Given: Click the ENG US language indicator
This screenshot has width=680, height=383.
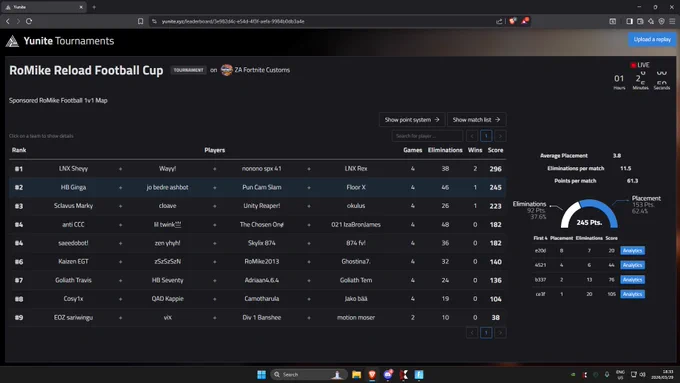Looking at the screenshot, I should tap(620, 374).
